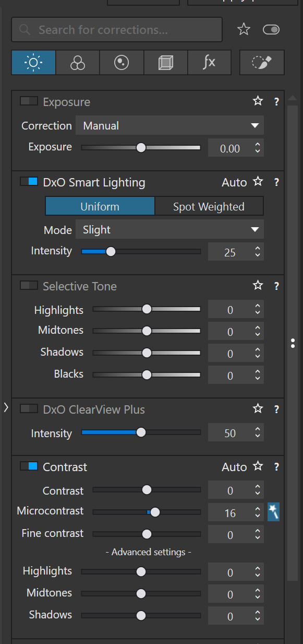
Task: Click the ClearView Plus Intensity slider handle
Action: (141, 432)
